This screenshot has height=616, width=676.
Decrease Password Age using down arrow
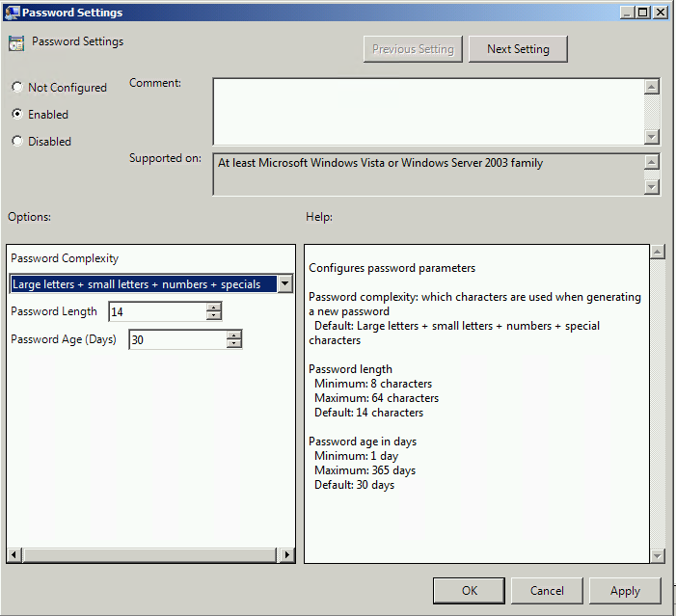click(233, 344)
